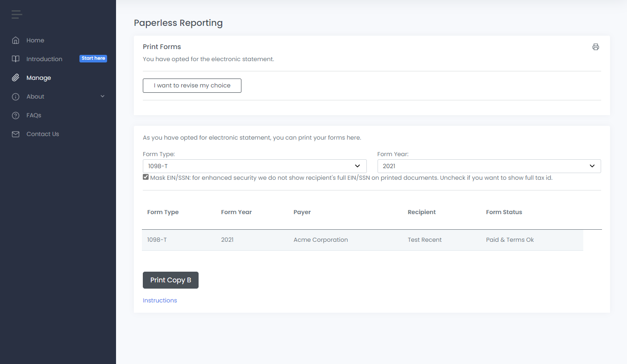Click the Start here badge
627x364 pixels.
[93, 58]
